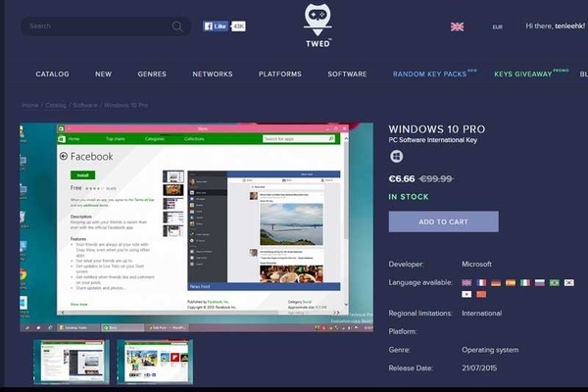
Task: Click the UK flag in languages available
Action: (x=466, y=282)
